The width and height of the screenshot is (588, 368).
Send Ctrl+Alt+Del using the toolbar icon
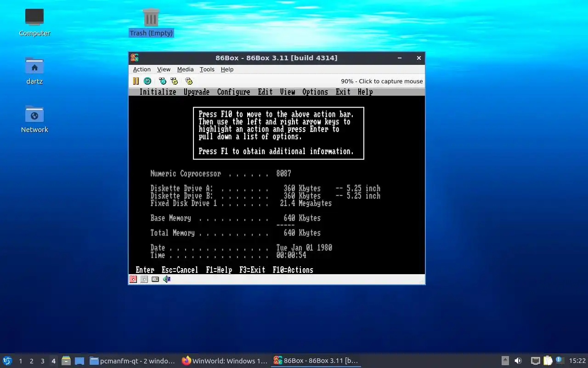163,81
